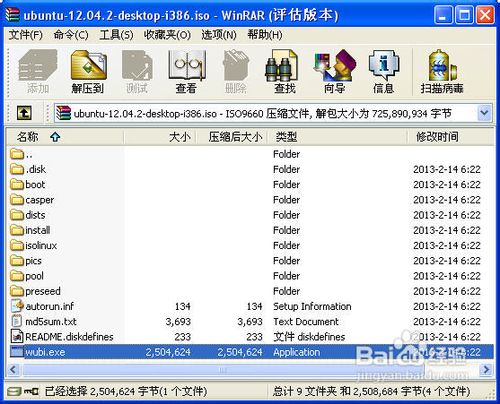500x404 pixels.
Task: Click the 'Setup Information' type cell
Action: click(x=312, y=306)
